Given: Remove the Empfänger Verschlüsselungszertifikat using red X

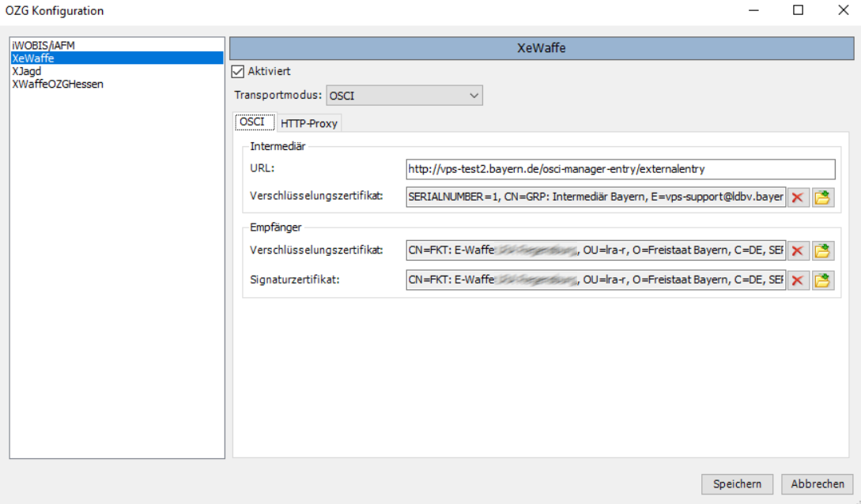Looking at the screenshot, I should (x=798, y=251).
